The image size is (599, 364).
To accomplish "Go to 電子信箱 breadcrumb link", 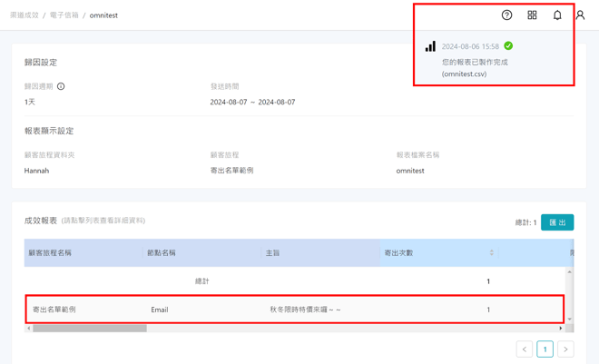I will tap(64, 15).
